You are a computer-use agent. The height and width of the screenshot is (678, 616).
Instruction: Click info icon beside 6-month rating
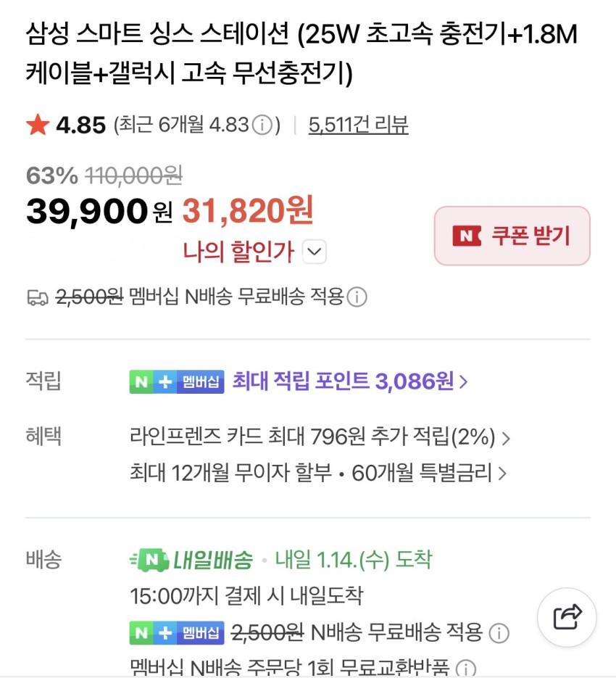[x=262, y=125]
